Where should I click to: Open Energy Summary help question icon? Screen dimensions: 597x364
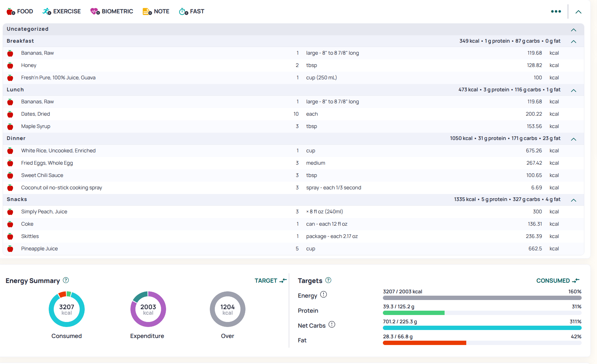66,280
